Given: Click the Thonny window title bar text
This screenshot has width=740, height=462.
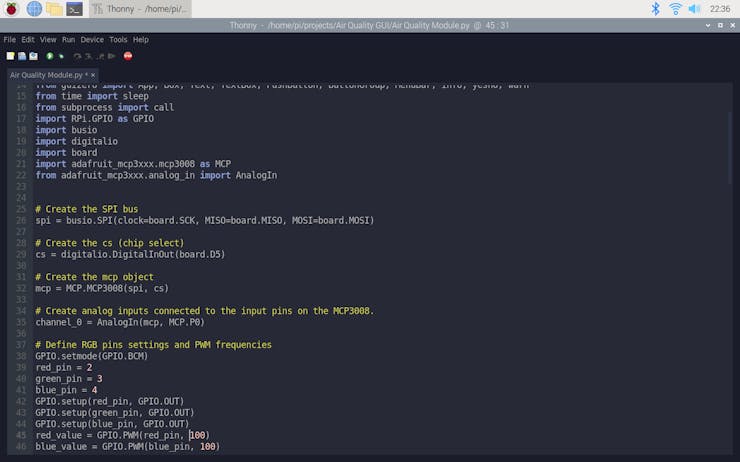Looking at the screenshot, I should (x=370, y=25).
